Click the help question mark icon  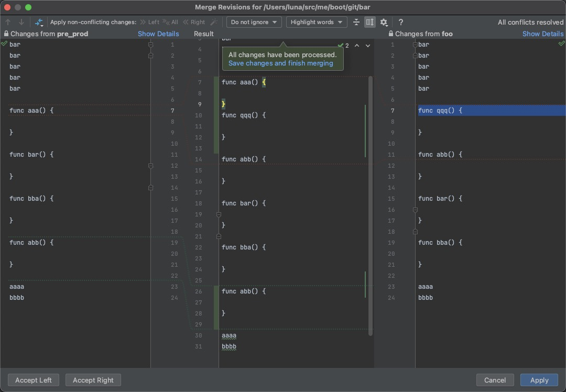click(x=401, y=22)
